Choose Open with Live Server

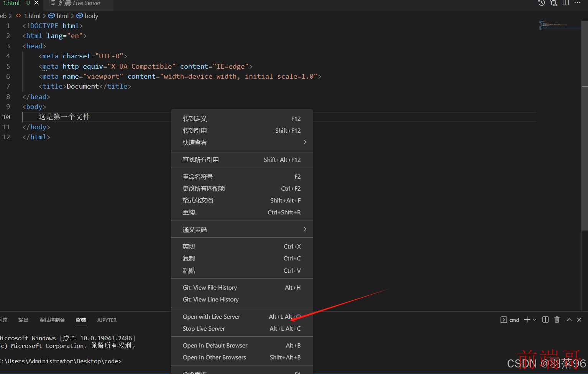[242, 316]
